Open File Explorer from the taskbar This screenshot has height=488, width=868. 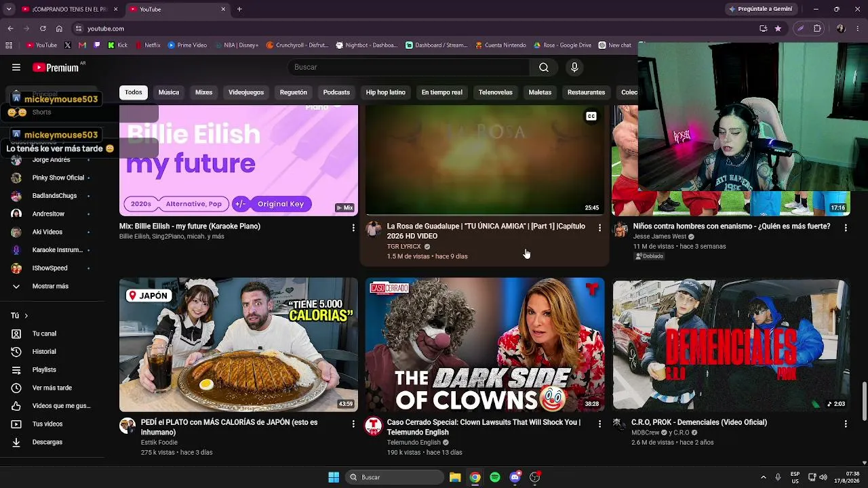pyautogui.click(x=455, y=477)
